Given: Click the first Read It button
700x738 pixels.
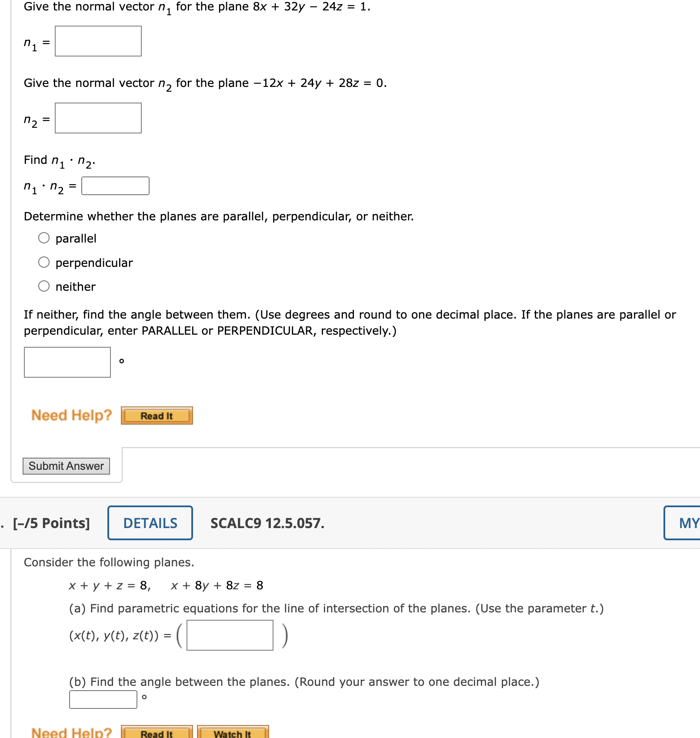Looking at the screenshot, I should (157, 415).
